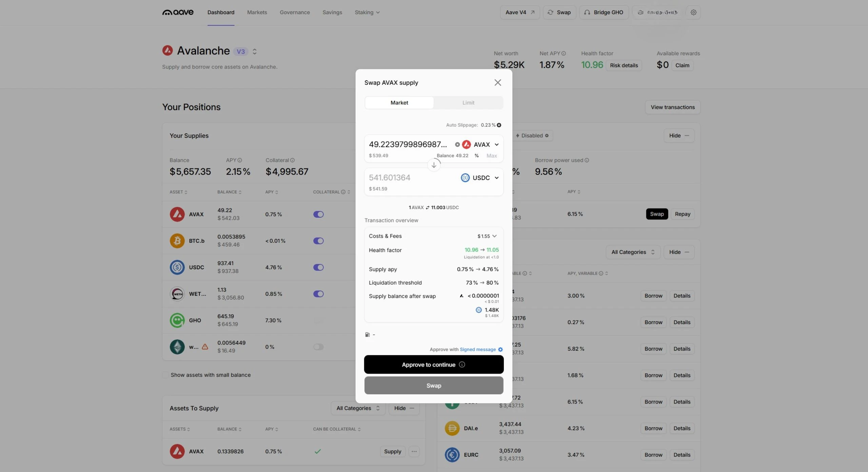Click the BTC.b token icon
The width and height of the screenshot is (868, 472).
tap(177, 241)
